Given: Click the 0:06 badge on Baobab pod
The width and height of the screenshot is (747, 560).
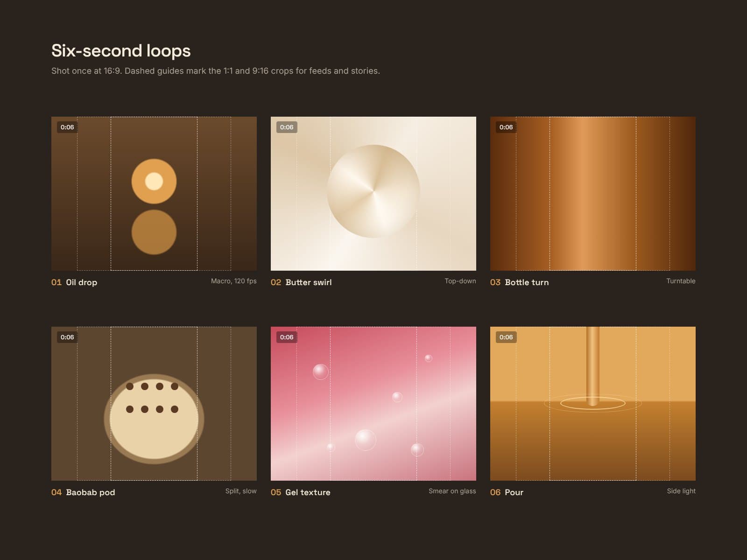Looking at the screenshot, I should 67,337.
